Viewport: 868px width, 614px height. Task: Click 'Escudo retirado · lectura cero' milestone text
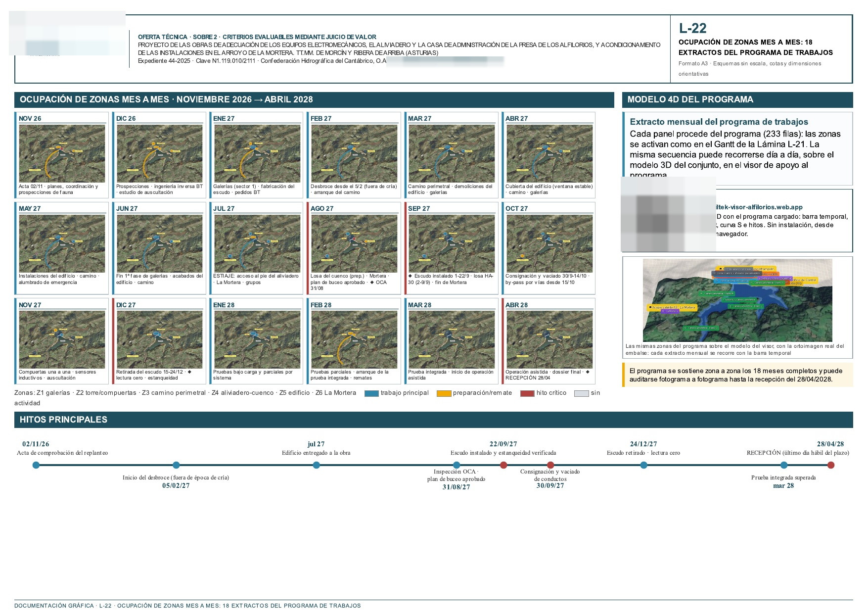point(643,453)
